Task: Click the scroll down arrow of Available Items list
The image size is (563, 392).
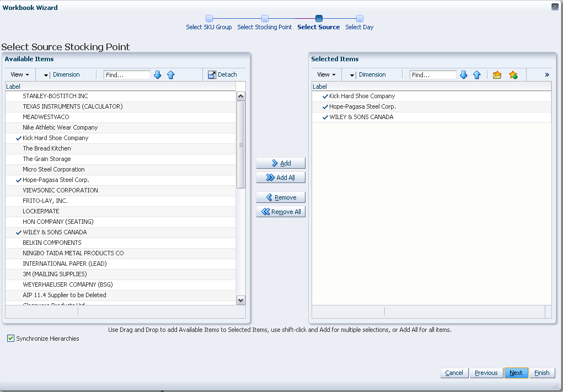Action: [241, 300]
